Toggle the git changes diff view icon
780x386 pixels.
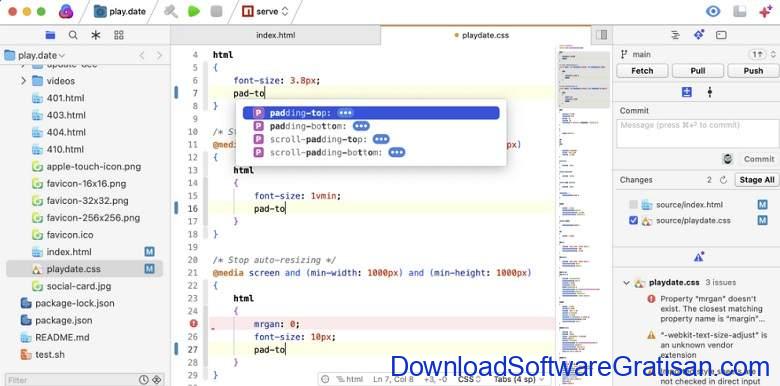click(x=687, y=92)
